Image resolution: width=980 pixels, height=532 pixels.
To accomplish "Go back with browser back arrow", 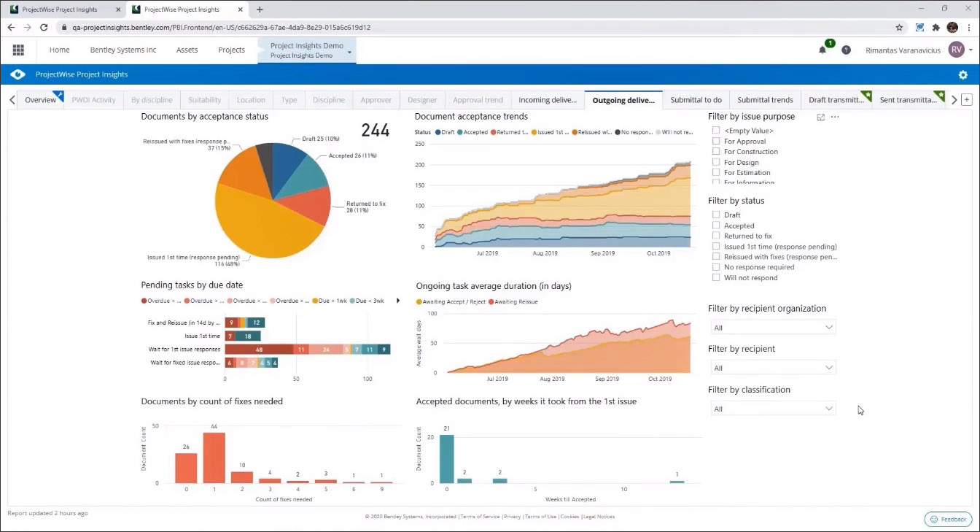I will point(11,28).
